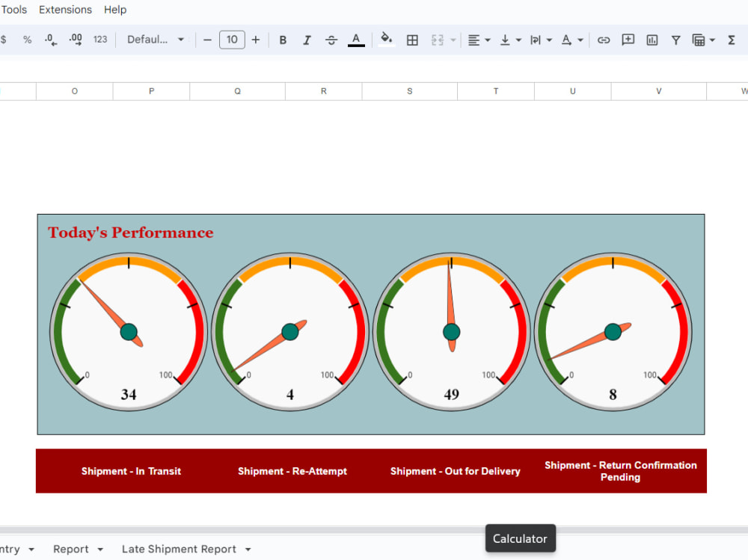Increase font size with plus button
Viewport: 748px width, 560px height.
[256, 40]
